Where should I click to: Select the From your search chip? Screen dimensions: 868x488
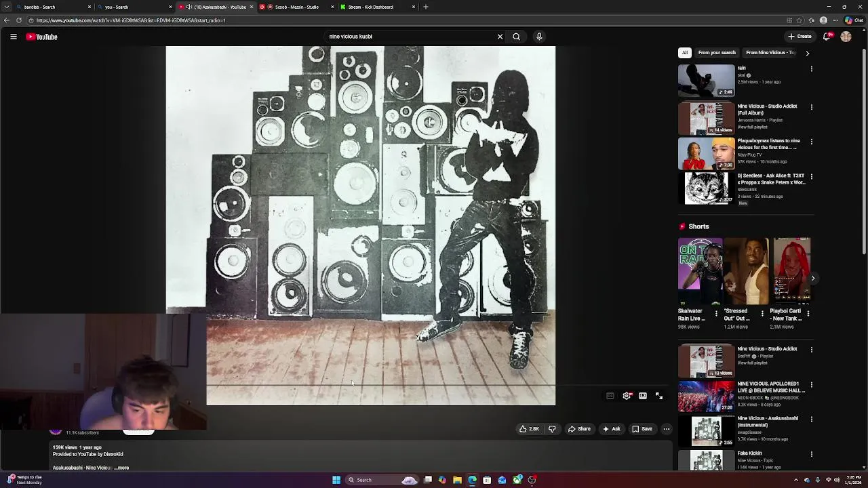[717, 53]
